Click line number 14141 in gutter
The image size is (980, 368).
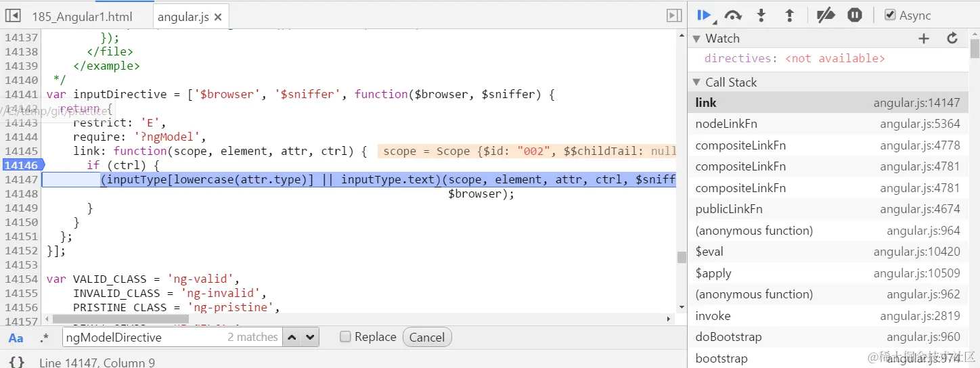point(21,94)
